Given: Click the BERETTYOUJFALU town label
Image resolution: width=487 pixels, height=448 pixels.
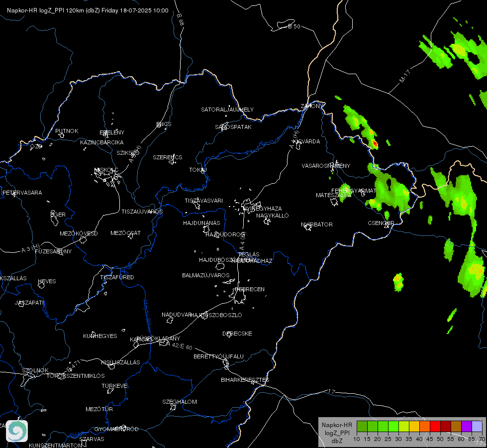Looking at the screenshot, I should pyautogui.click(x=219, y=356).
